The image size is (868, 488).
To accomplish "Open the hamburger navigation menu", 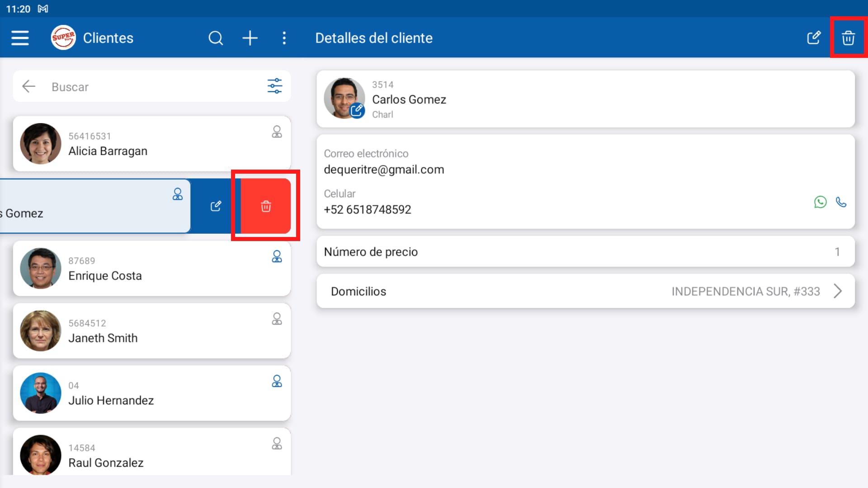I will [20, 38].
